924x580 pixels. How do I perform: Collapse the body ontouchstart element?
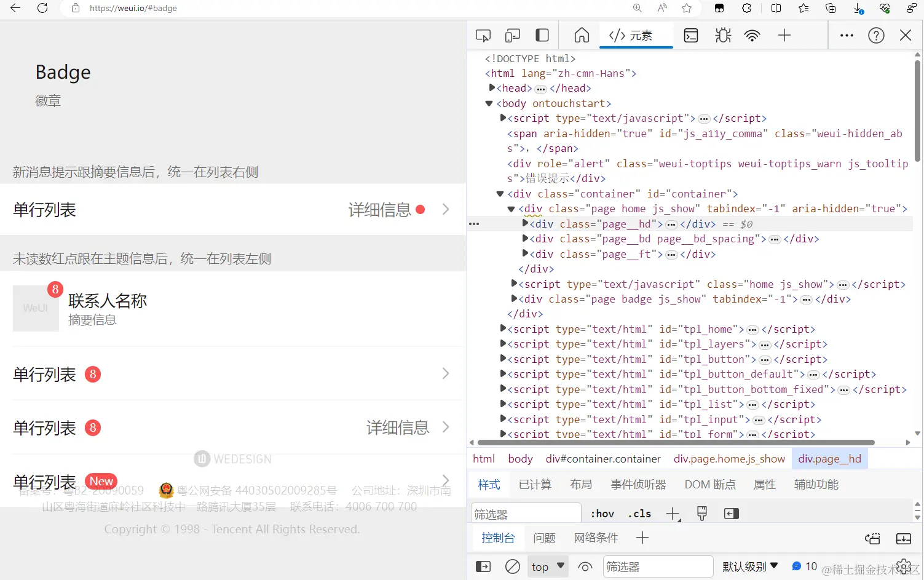[x=489, y=103]
